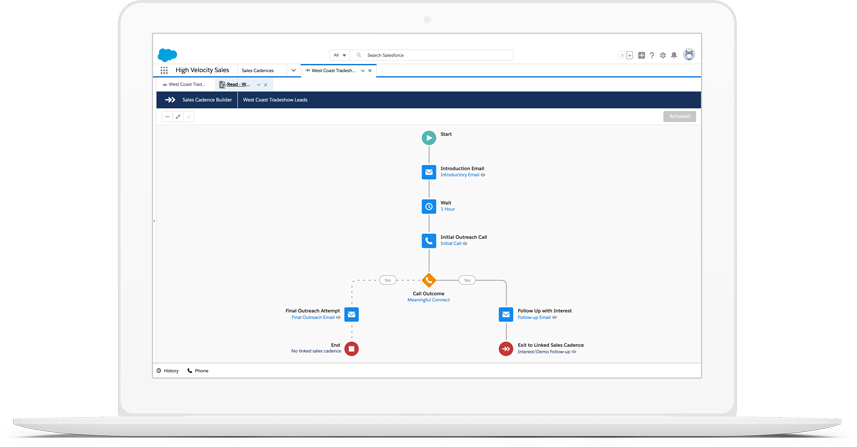Select the Exit to Linked Sales Cadence icon
The height and width of the screenshot is (447, 857).
click(506, 349)
